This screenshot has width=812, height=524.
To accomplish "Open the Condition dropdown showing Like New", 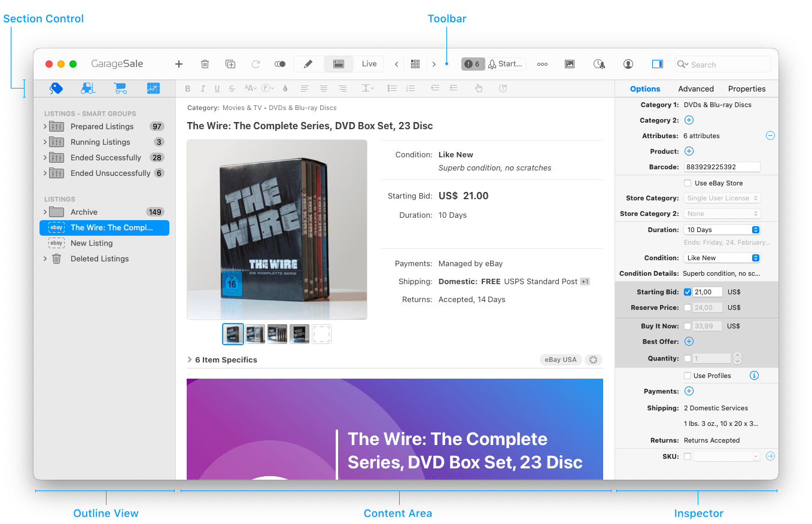I will coord(721,258).
